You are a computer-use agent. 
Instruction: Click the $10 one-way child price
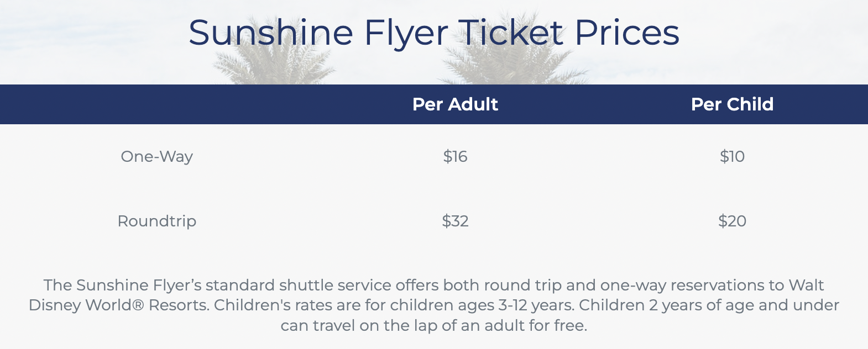(x=732, y=157)
